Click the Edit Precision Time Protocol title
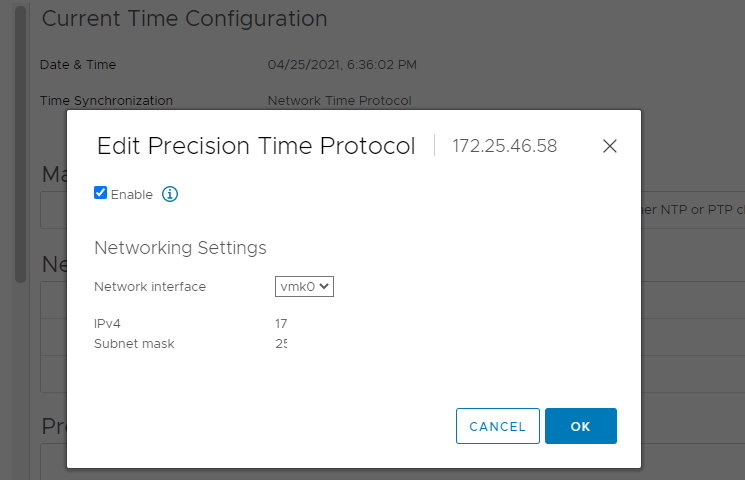 pyautogui.click(x=256, y=145)
